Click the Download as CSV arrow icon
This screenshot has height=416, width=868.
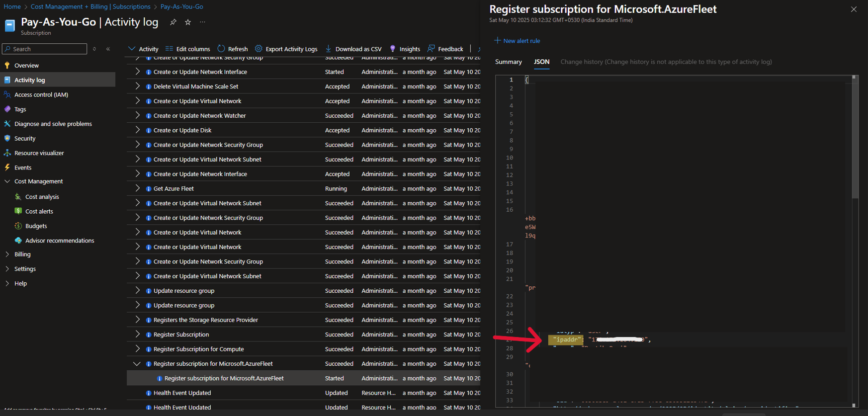328,49
